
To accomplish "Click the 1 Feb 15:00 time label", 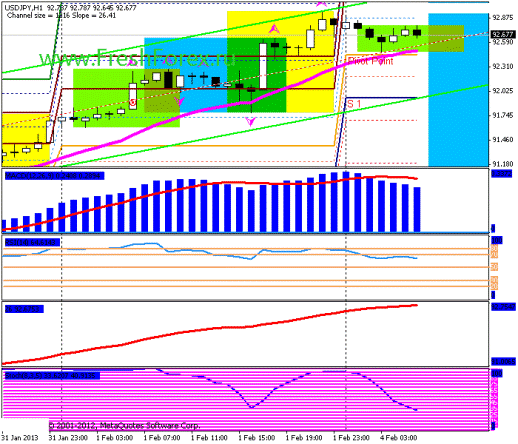I will (x=257, y=438).
